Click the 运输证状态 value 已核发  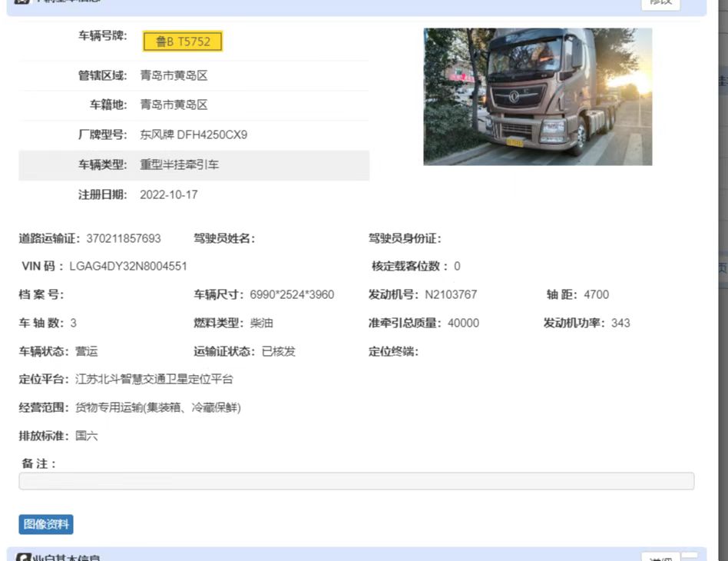pyautogui.click(x=279, y=351)
